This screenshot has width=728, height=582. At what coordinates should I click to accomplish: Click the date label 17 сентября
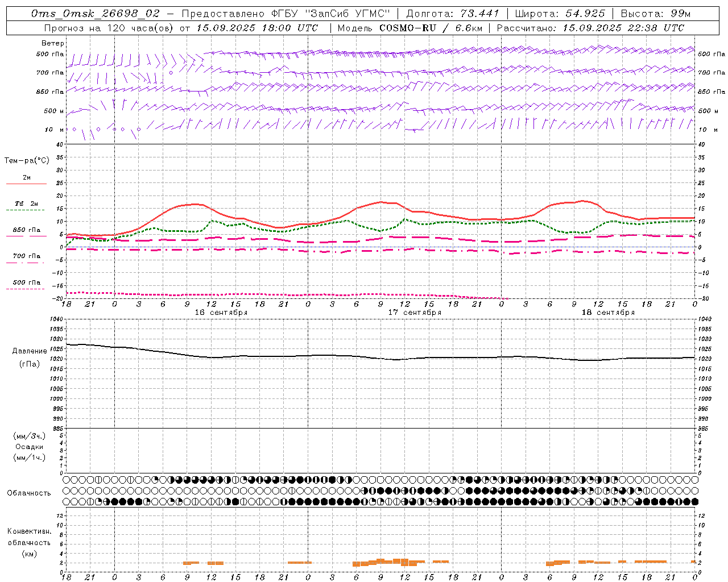(415, 313)
